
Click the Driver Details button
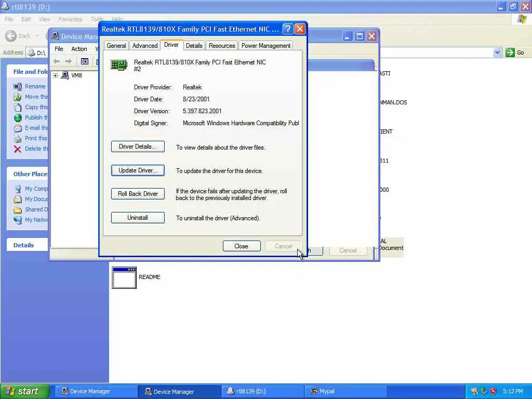click(138, 147)
